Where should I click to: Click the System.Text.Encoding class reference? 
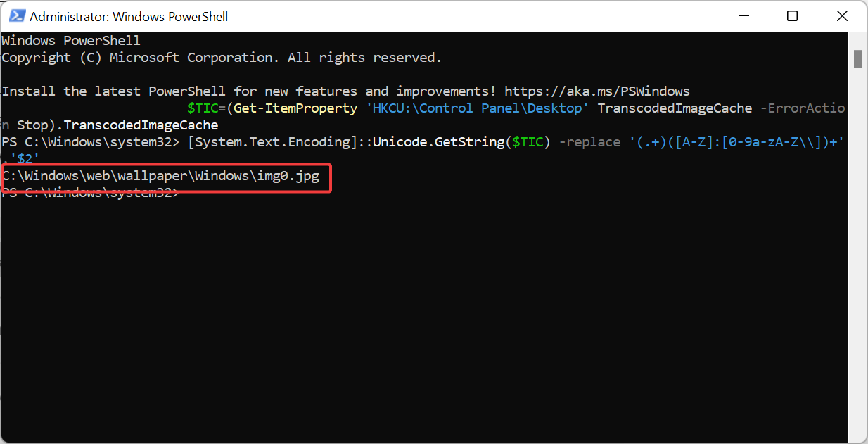click(x=274, y=141)
